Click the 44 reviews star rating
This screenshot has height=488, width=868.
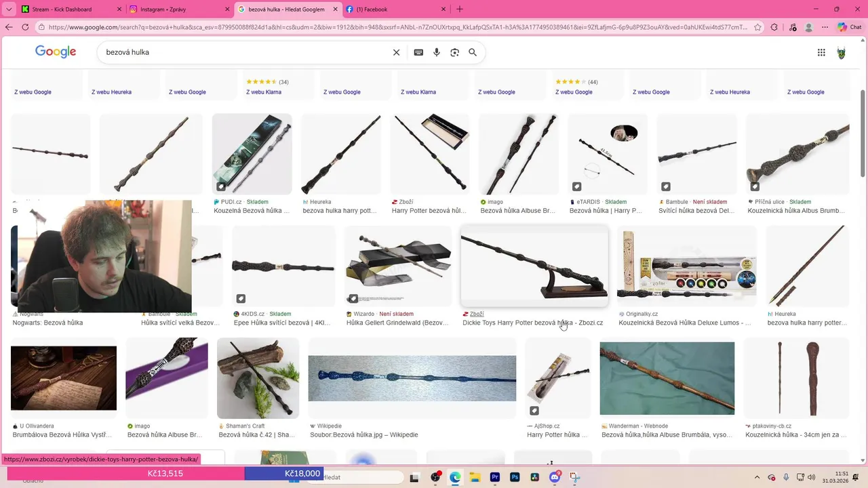click(576, 82)
